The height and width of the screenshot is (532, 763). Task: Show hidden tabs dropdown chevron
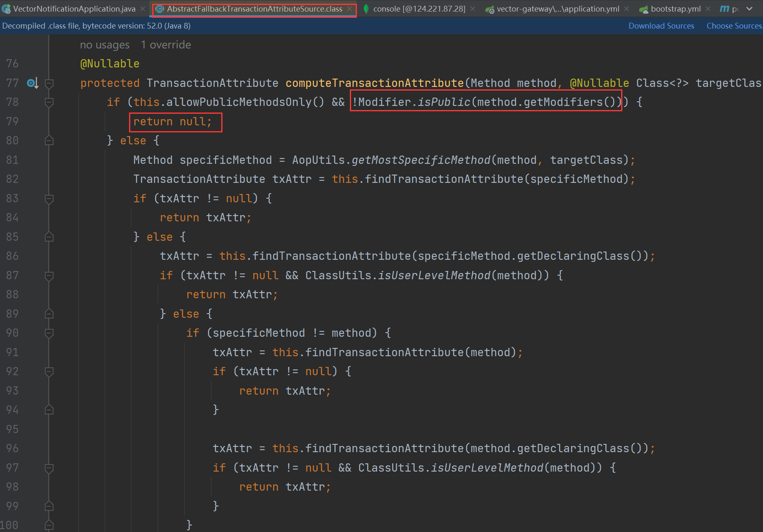click(749, 9)
